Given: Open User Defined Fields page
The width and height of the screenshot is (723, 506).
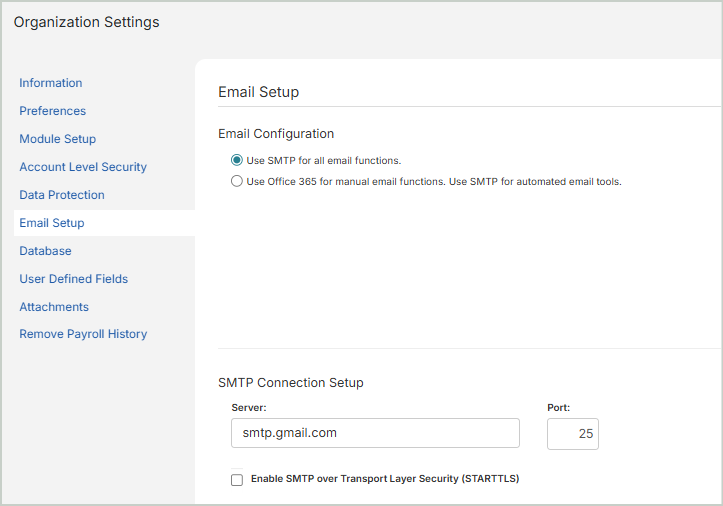Looking at the screenshot, I should pos(74,279).
